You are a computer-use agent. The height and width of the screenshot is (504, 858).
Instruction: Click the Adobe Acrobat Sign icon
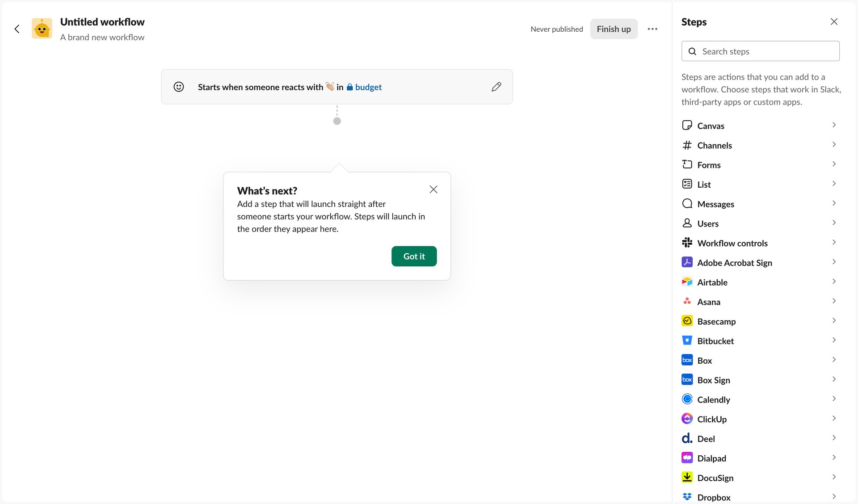tap(687, 262)
